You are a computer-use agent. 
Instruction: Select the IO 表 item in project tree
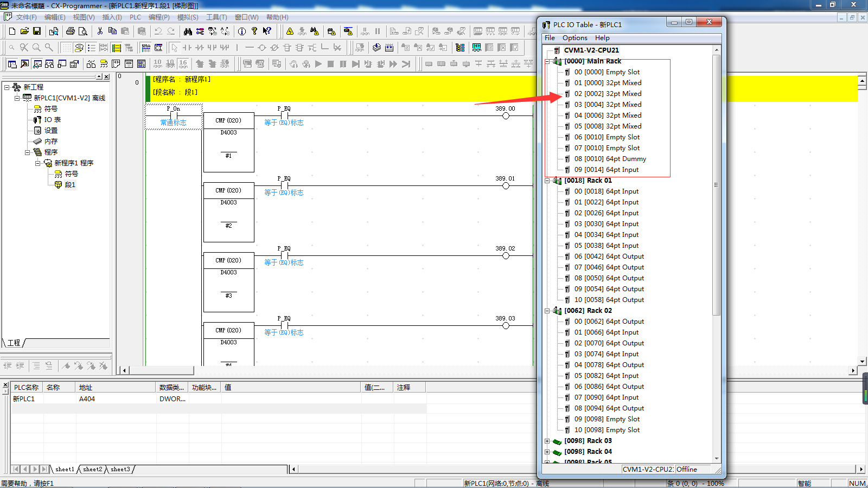(53, 120)
